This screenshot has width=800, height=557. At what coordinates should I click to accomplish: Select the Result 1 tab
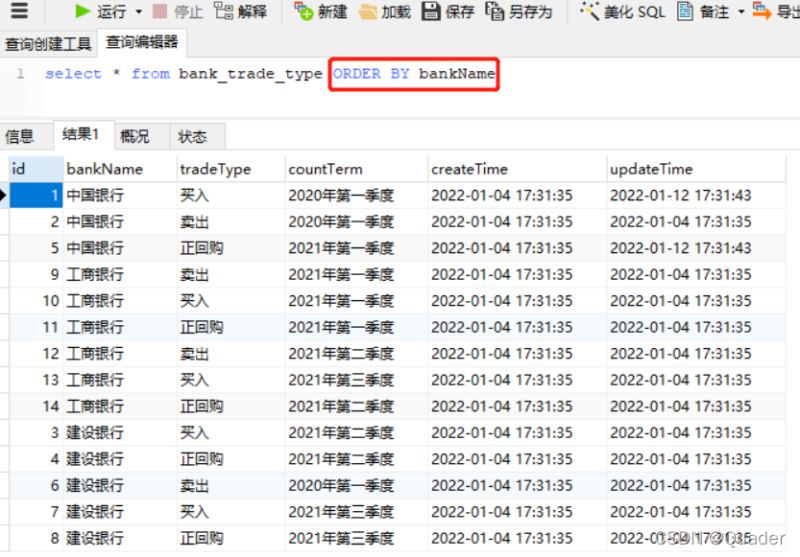(84, 135)
